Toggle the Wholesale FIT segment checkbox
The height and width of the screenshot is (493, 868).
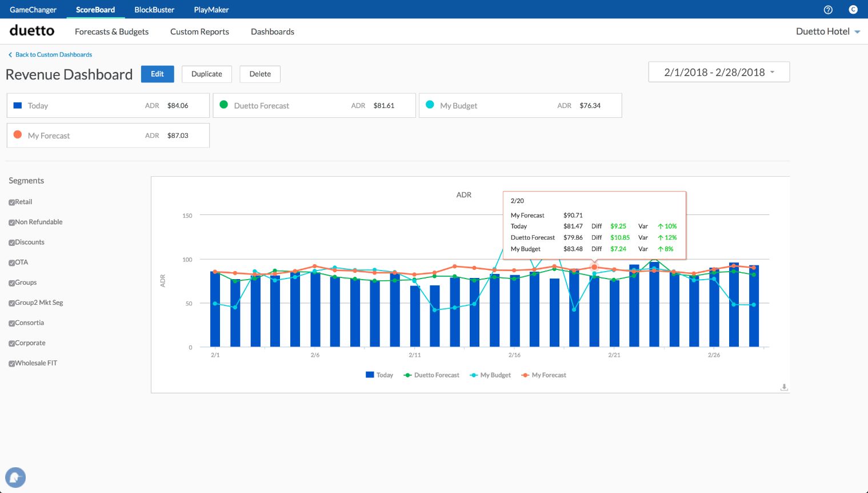pos(11,364)
